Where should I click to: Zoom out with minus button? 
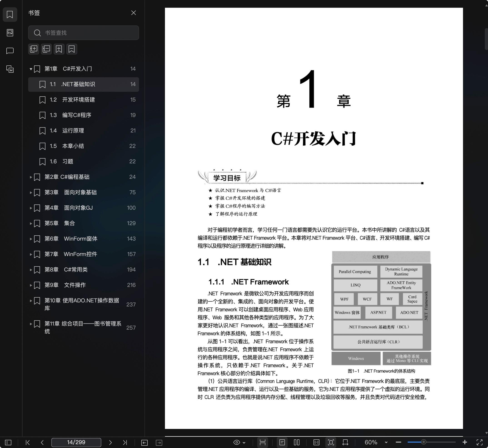coord(398,443)
